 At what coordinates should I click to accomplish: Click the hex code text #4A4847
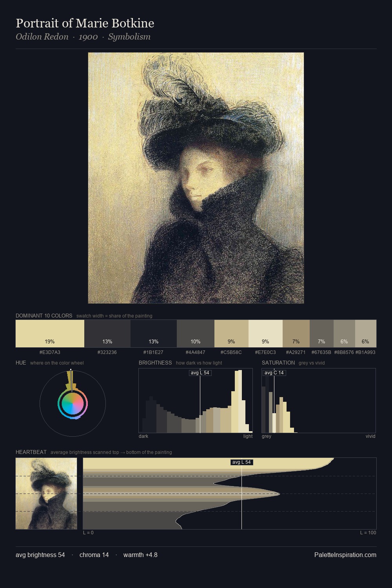pyautogui.click(x=195, y=352)
